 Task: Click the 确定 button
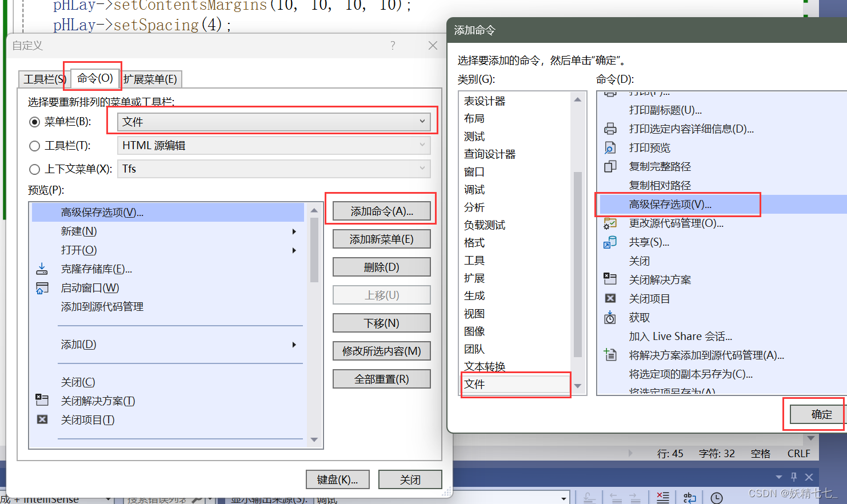(821, 414)
